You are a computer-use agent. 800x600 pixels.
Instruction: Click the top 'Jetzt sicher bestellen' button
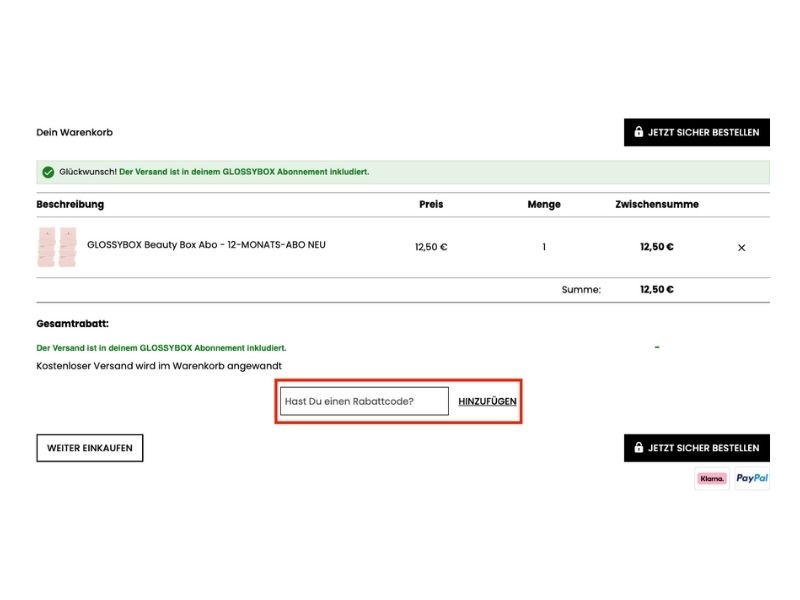pyautogui.click(x=696, y=133)
